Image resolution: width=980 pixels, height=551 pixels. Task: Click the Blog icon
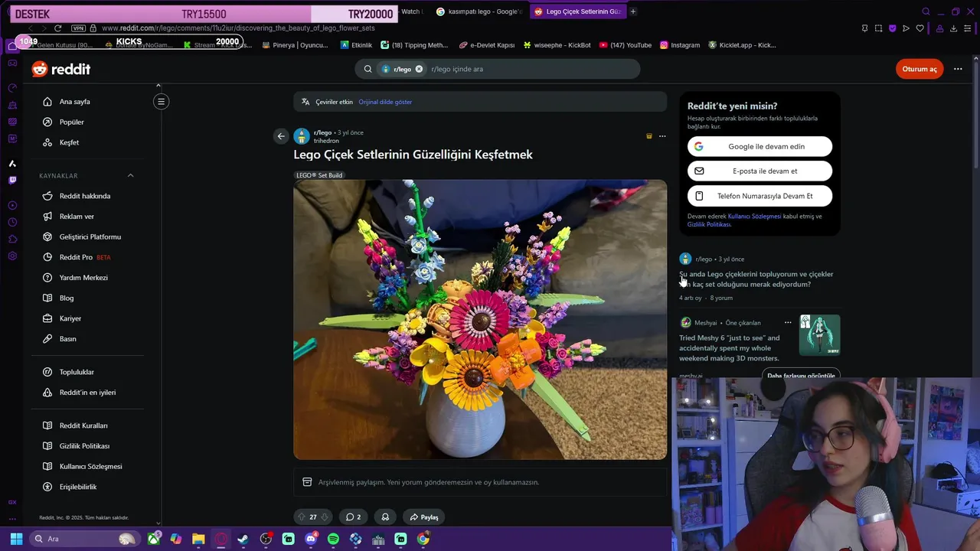point(47,298)
